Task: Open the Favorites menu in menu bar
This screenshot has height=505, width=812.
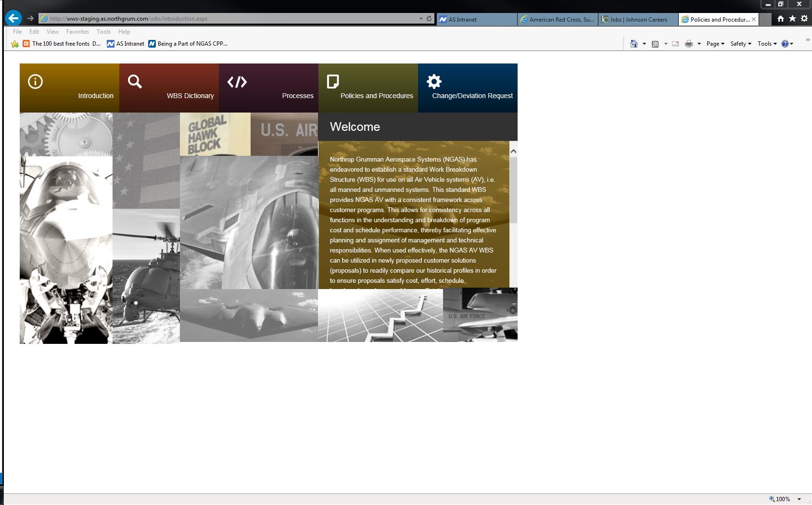Action: tap(77, 32)
